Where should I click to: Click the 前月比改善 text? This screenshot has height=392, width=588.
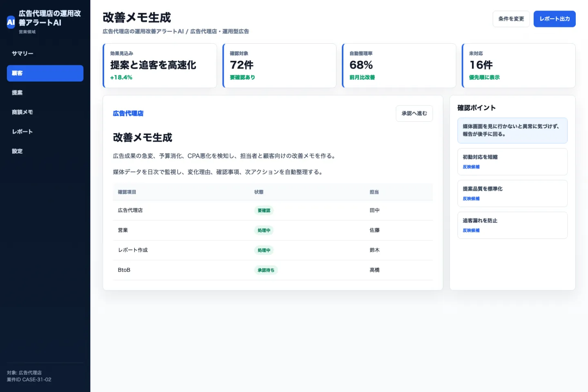point(362,77)
